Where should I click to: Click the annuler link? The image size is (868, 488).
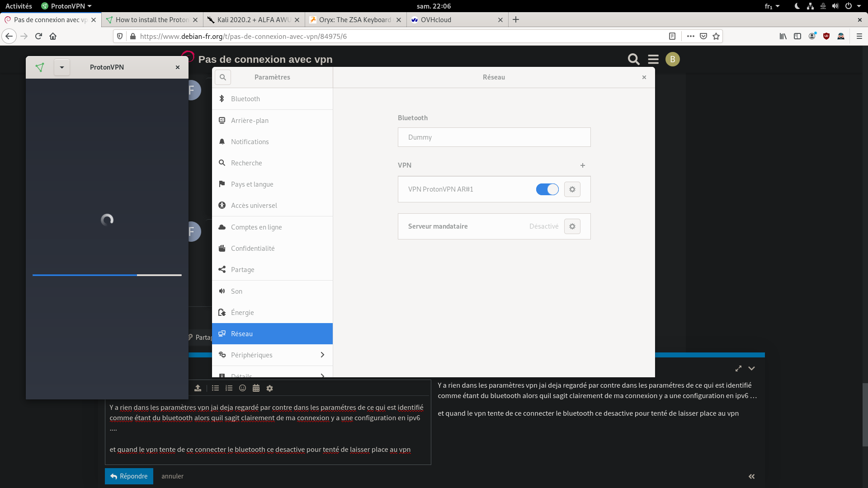point(172,476)
